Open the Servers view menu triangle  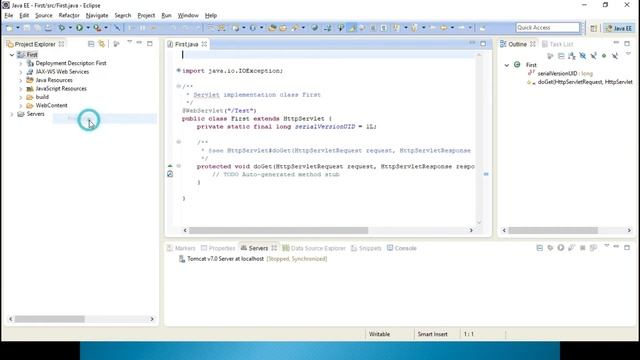click(x=607, y=246)
